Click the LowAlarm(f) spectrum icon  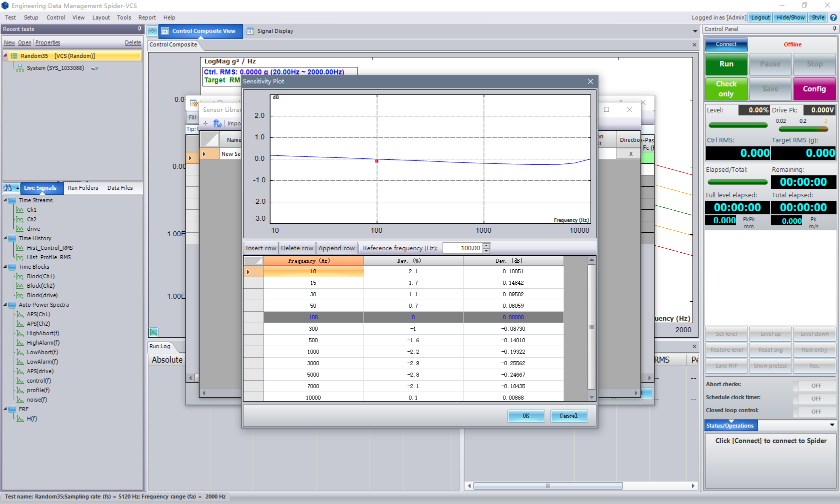pyautogui.click(x=20, y=362)
